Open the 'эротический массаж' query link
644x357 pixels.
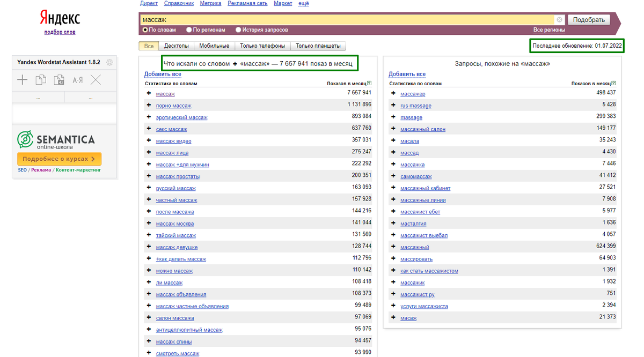[181, 117]
